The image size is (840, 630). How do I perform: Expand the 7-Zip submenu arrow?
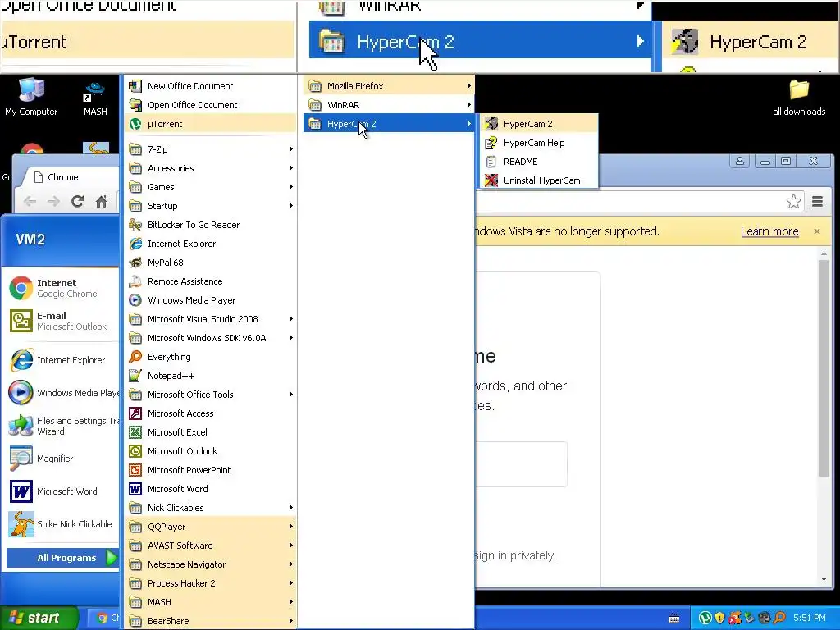click(x=291, y=149)
